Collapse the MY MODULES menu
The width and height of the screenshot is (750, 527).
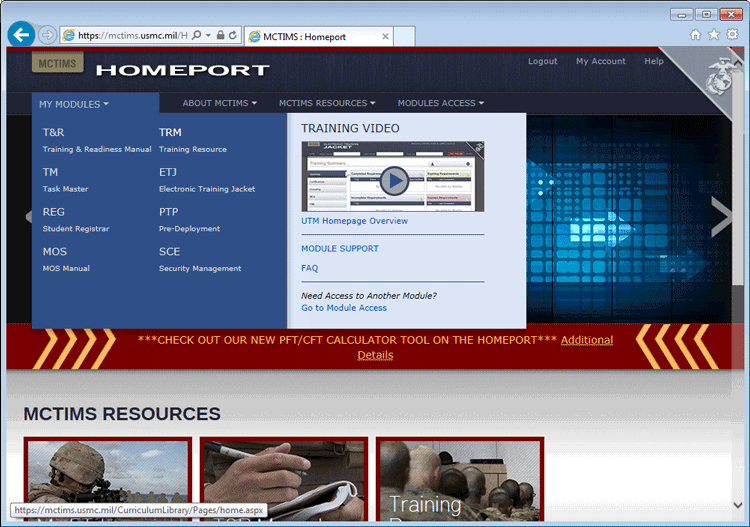[x=74, y=104]
